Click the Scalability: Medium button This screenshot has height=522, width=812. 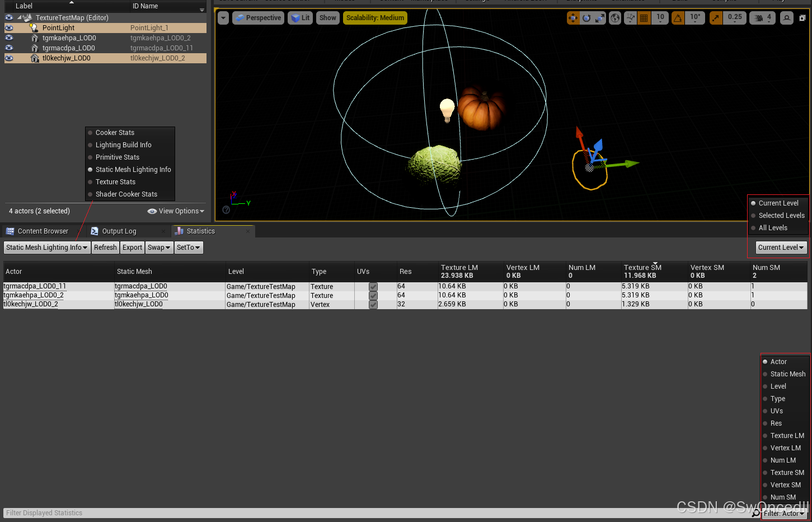click(375, 18)
